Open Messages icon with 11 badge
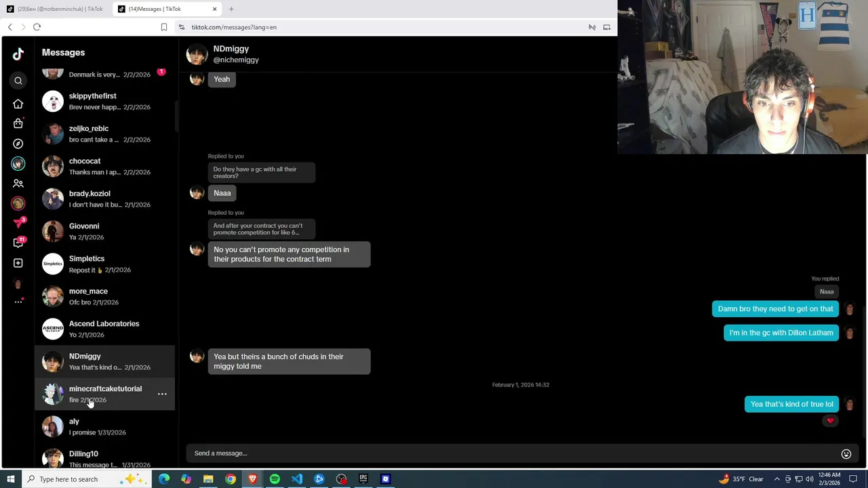Image resolution: width=868 pixels, height=488 pixels. click(x=19, y=242)
